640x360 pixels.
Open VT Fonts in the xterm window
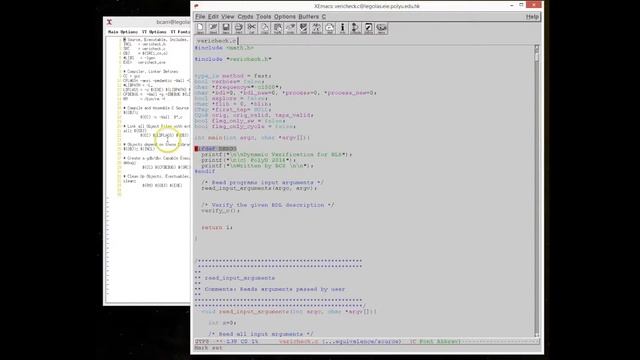tap(180, 32)
